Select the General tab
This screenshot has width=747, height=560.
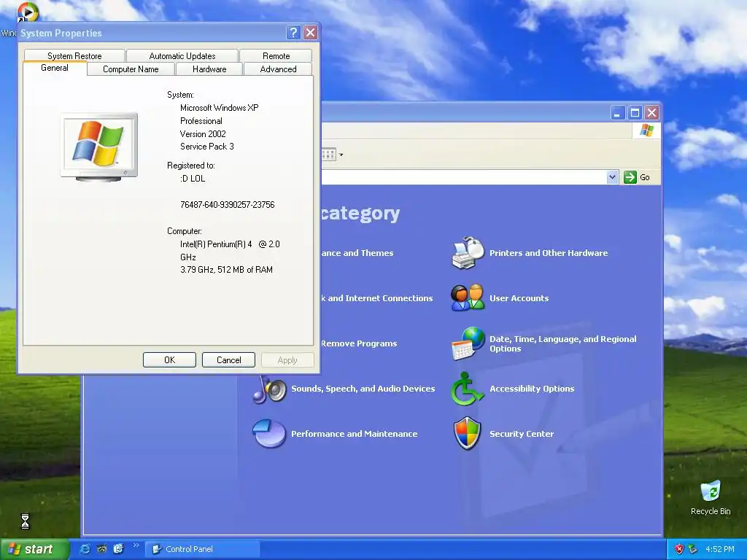point(55,68)
